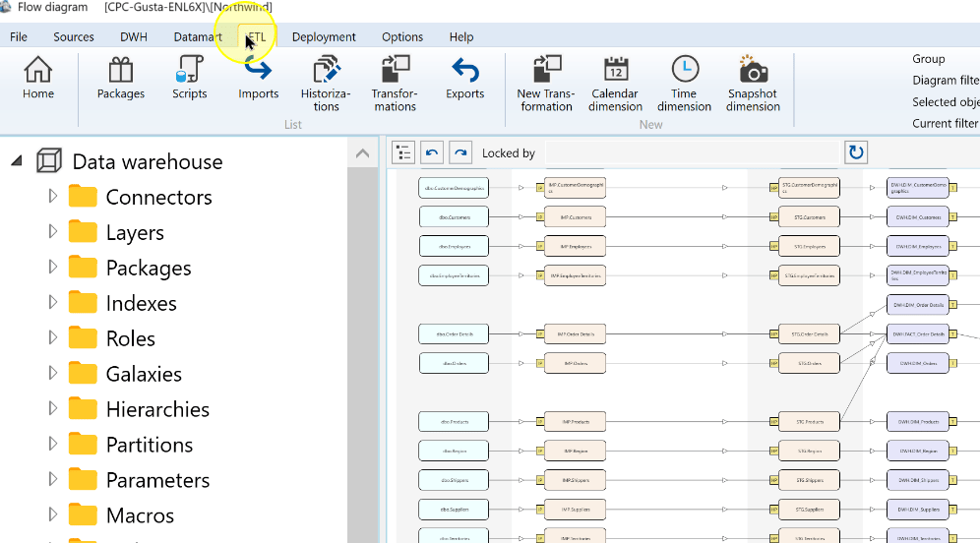Open the Historizations list
The width and height of the screenshot is (980, 543).
[326, 85]
